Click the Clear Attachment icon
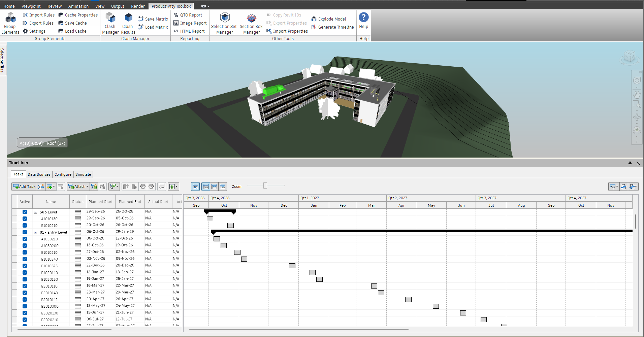 (x=103, y=187)
